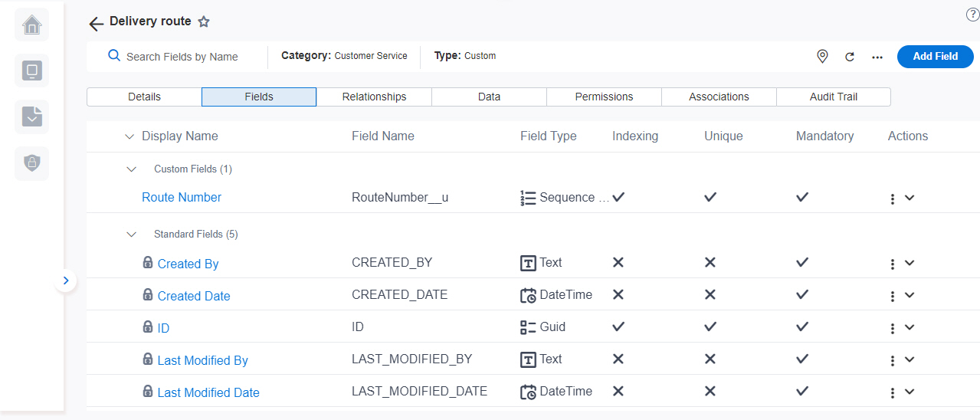The height and width of the screenshot is (420, 980).
Task: Expand the Route Number row chevron
Action: pyautogui.click(x=910, y=198)
